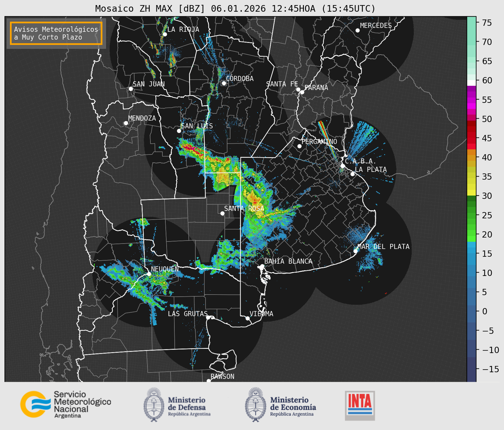Click the Neuquén city marker dot
Image resolution: width=504 pixels, height=430 pixels.
click(x=149, y=274)
